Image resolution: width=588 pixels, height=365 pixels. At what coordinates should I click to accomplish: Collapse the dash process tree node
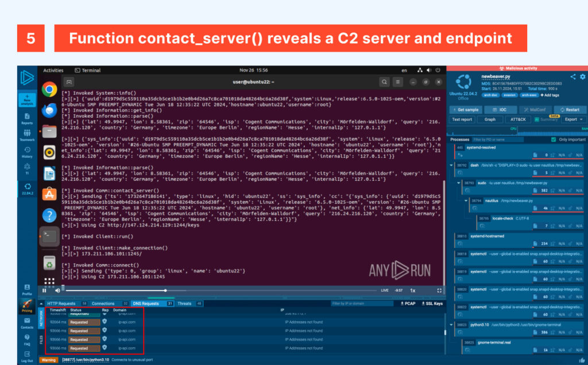[452, 165]
